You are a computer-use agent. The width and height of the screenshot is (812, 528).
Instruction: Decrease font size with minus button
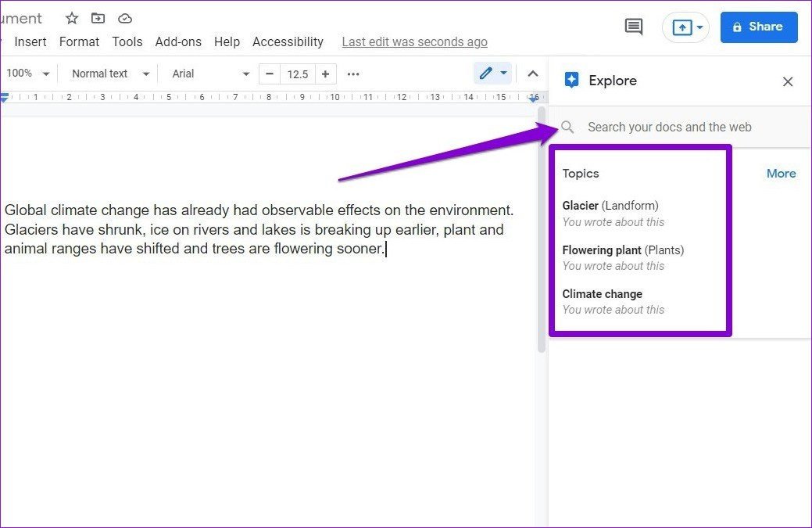pos(269,74)
